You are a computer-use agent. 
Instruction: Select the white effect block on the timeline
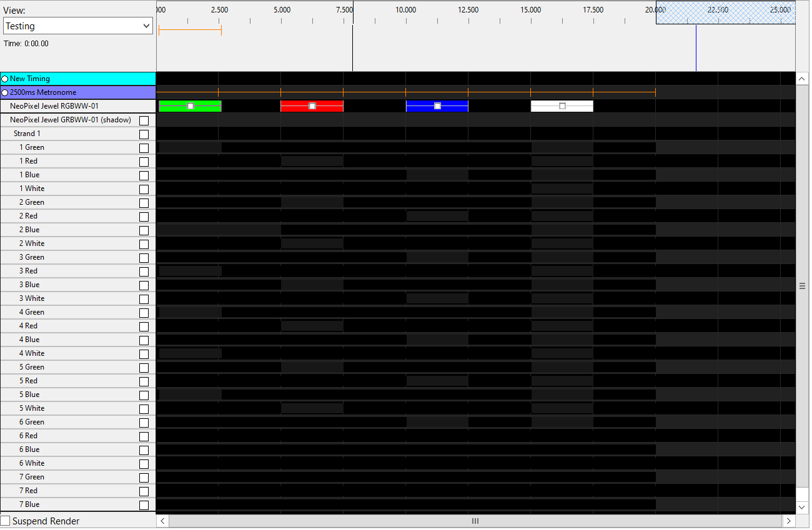point(562,106)
